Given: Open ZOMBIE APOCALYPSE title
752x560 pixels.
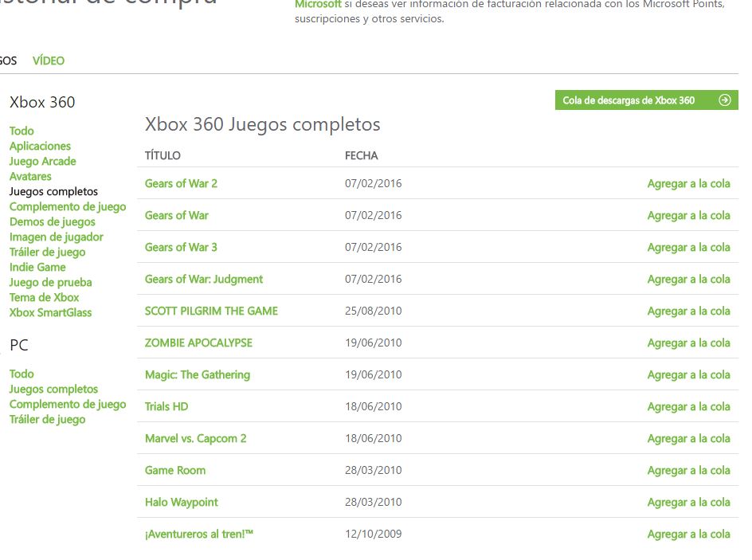Looking at the screenshot, I should (198, 343).
